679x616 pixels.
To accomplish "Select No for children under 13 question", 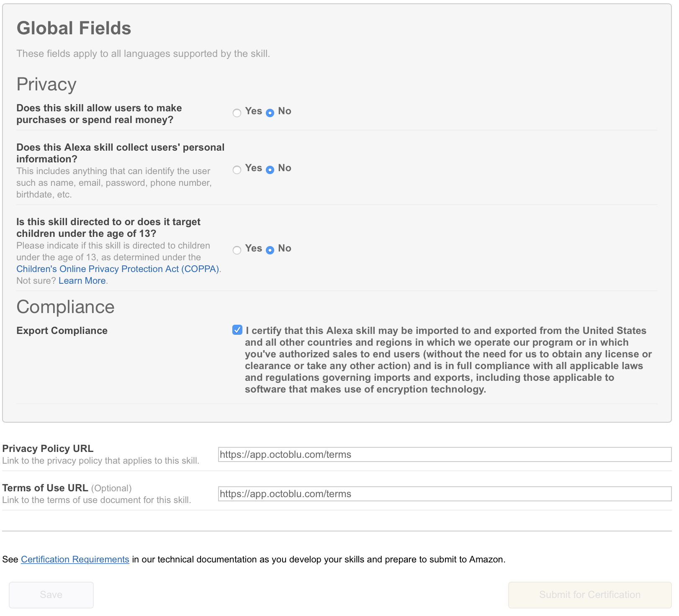I will click(270, 250).
